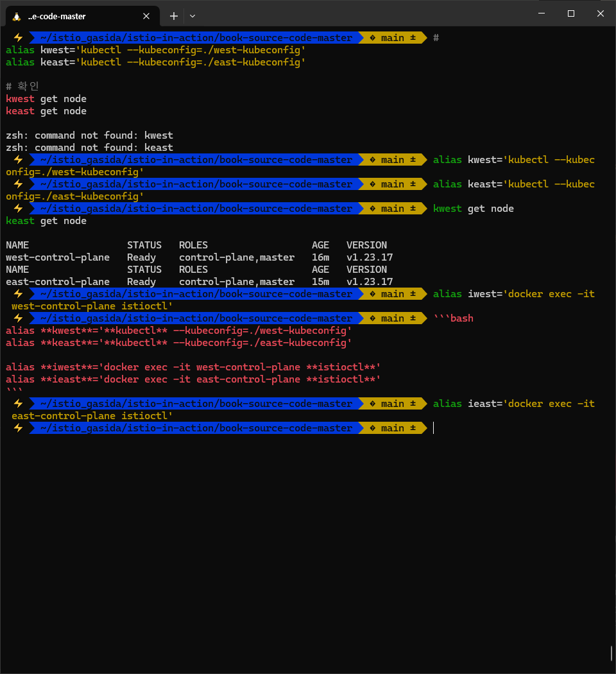616x674 pixels.
Task: Click green 'kwest' in 'kwest get node' prompt
Action: (447, 209)
